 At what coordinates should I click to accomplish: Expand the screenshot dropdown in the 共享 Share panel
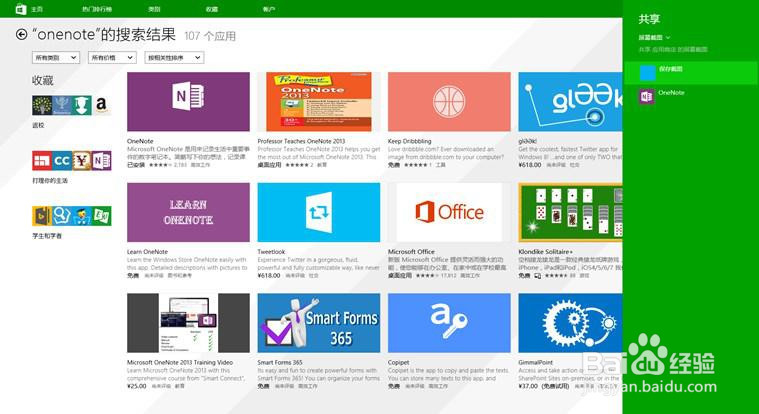pyautogui.click(x=654, y=37)
